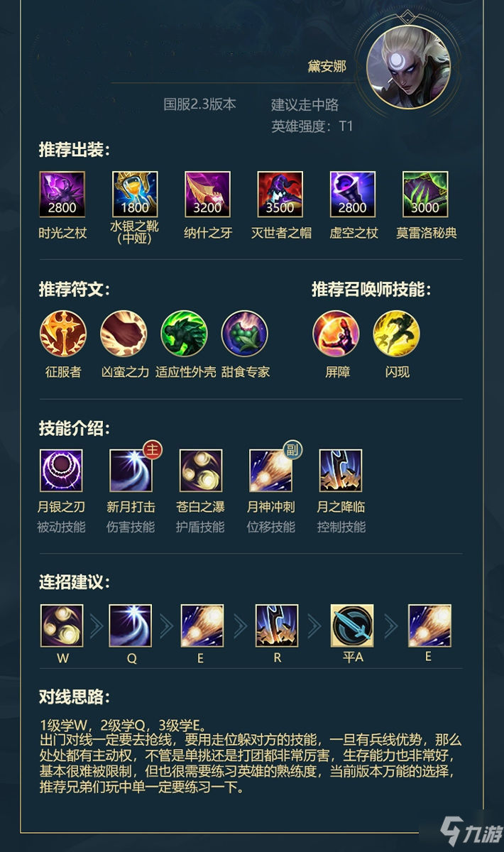Click the 月银之刃 passive skill icon

(61, 471)
